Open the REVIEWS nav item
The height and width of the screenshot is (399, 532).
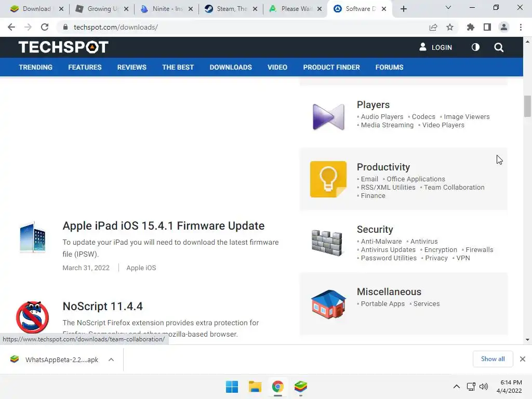pyautogui.click(x=131, y=67)
